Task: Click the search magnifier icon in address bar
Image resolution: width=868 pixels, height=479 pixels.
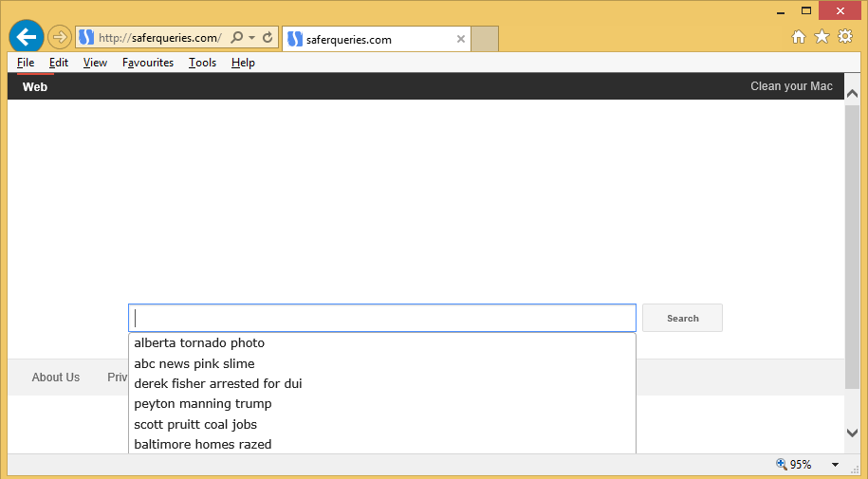Action: pyautogui.click(x=237, y=38)
